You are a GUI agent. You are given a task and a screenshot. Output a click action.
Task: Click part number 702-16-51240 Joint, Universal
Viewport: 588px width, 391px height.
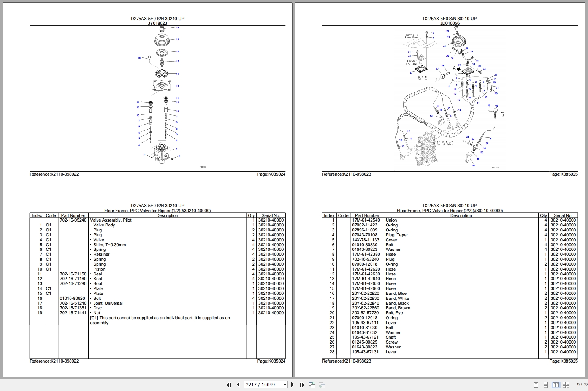tap(73, 303)
